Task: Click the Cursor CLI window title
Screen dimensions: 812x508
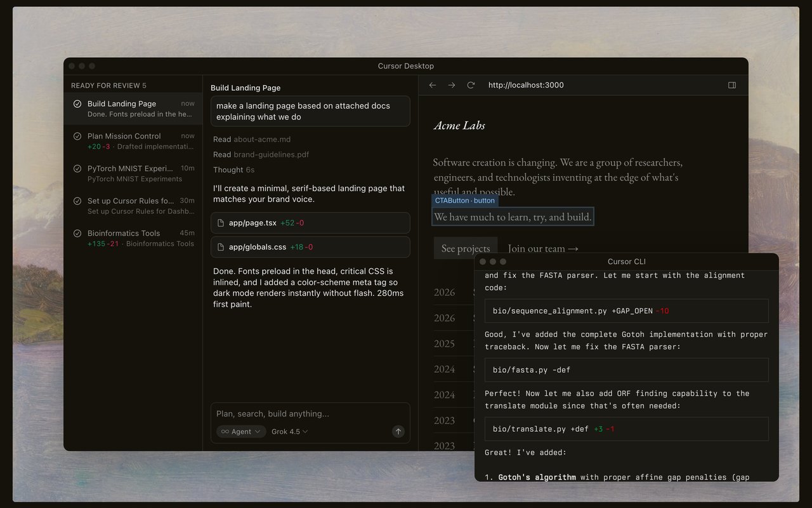Action: pyautogui.click(x=626, y=262)
